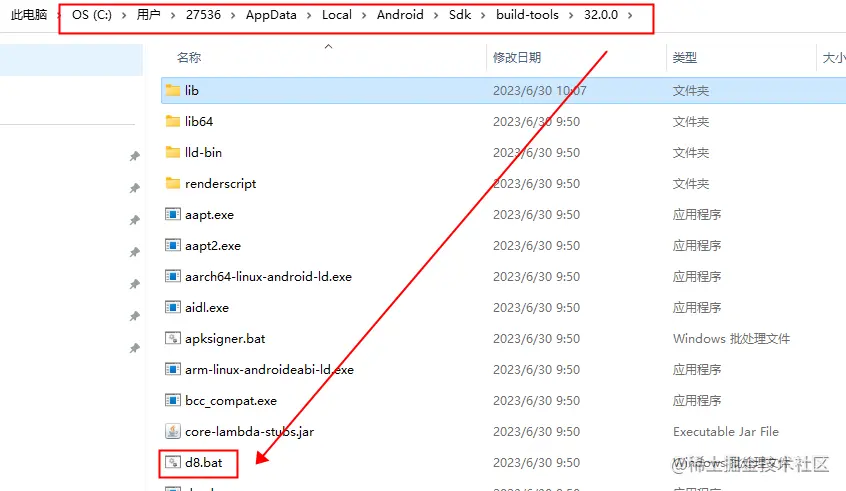This screenshot has height=491, width=846.
Task: Expand chevron after build-tools in address bar
Action: point(571,15)
